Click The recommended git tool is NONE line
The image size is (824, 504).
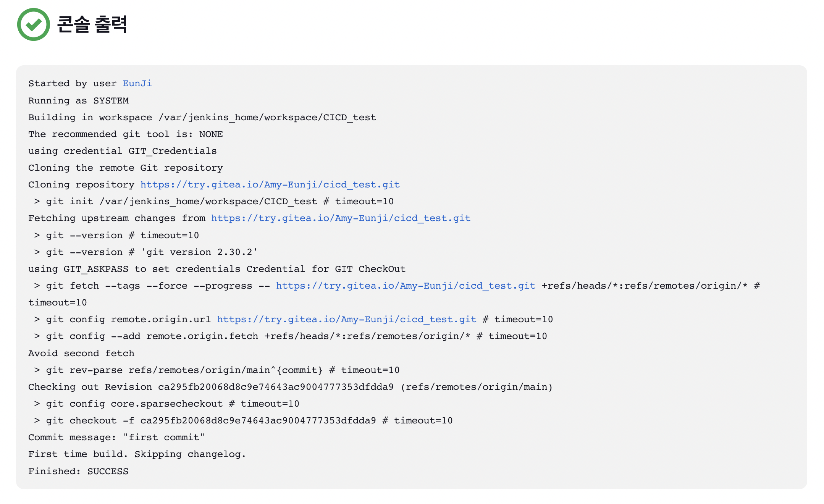pyautogui.click(x=125, y=134)
